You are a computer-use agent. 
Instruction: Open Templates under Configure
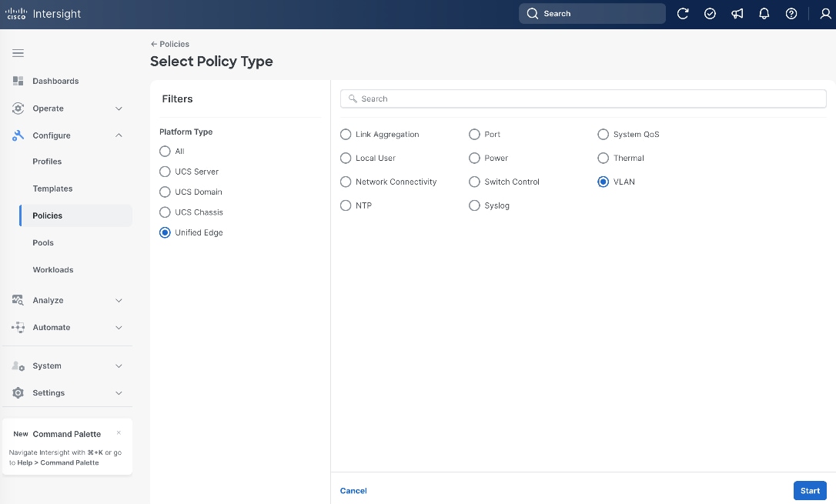tap(52, 189)
